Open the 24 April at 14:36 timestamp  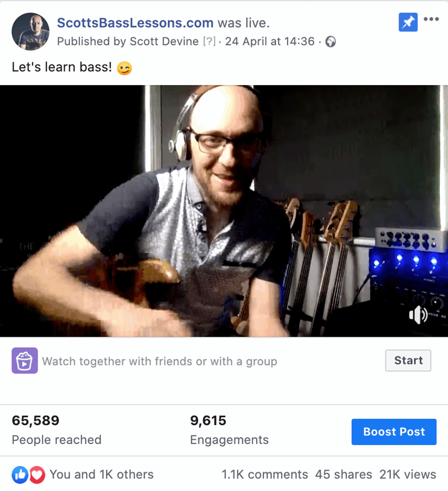[x=270, y=41]
